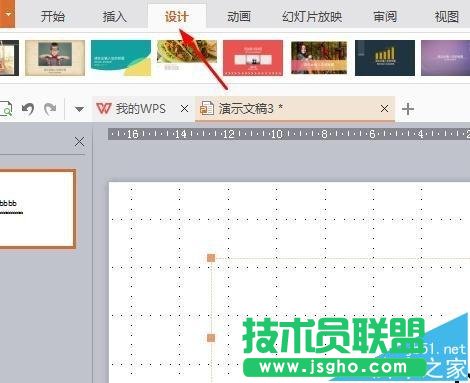
Task: Redo the last action
Action: 50,109
